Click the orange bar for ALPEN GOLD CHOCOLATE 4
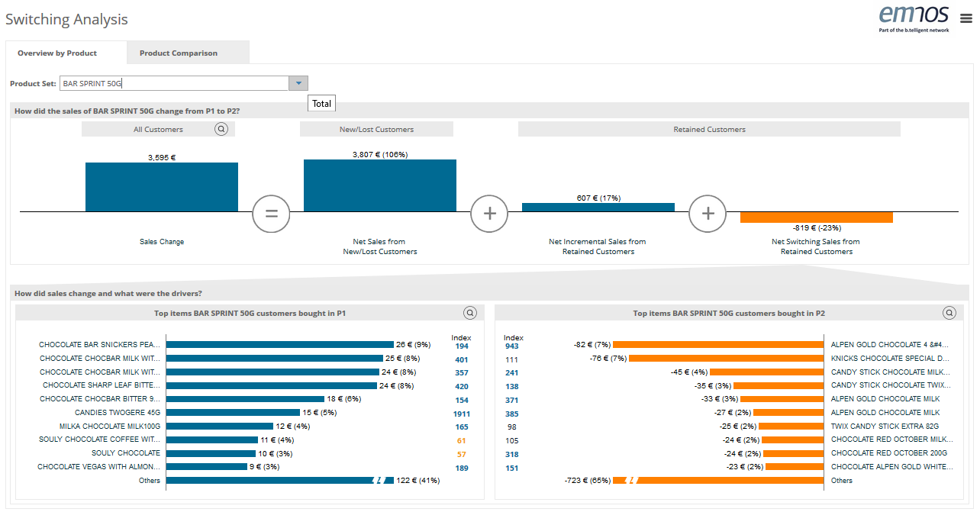The height and width of the screenshot is (512, 980). pyautogui.click(x=718, y=345)
